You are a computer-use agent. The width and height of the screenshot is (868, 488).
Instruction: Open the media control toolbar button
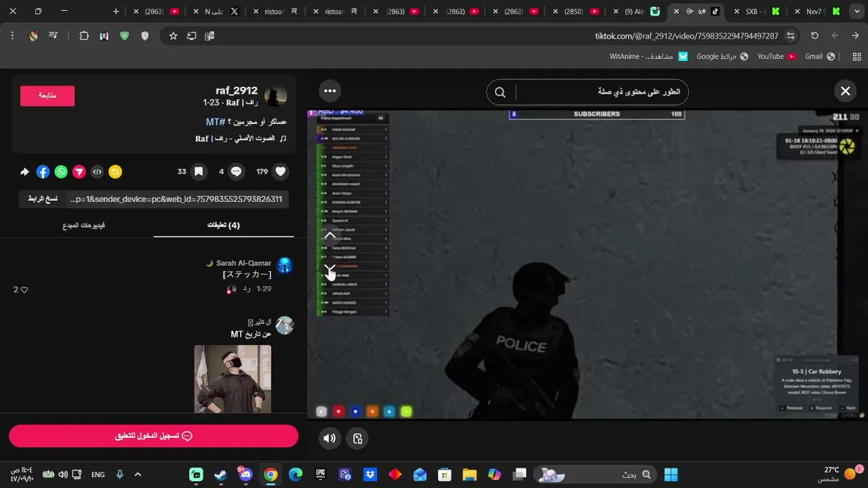click(53, 36)
